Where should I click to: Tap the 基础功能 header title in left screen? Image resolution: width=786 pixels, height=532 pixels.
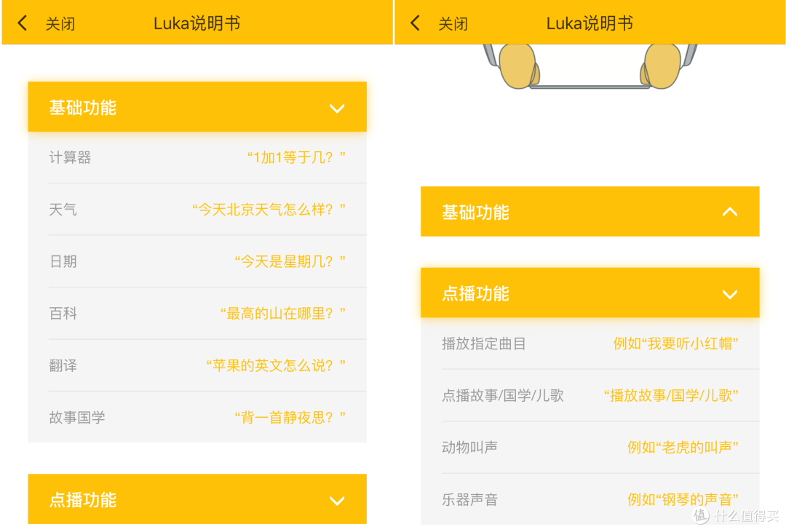click(83, 108)
